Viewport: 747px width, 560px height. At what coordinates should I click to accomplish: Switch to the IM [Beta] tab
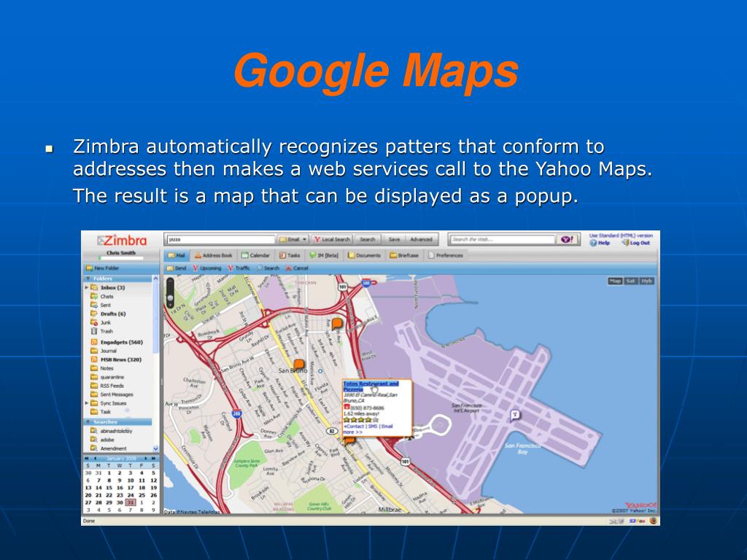(x=324, y=255)
